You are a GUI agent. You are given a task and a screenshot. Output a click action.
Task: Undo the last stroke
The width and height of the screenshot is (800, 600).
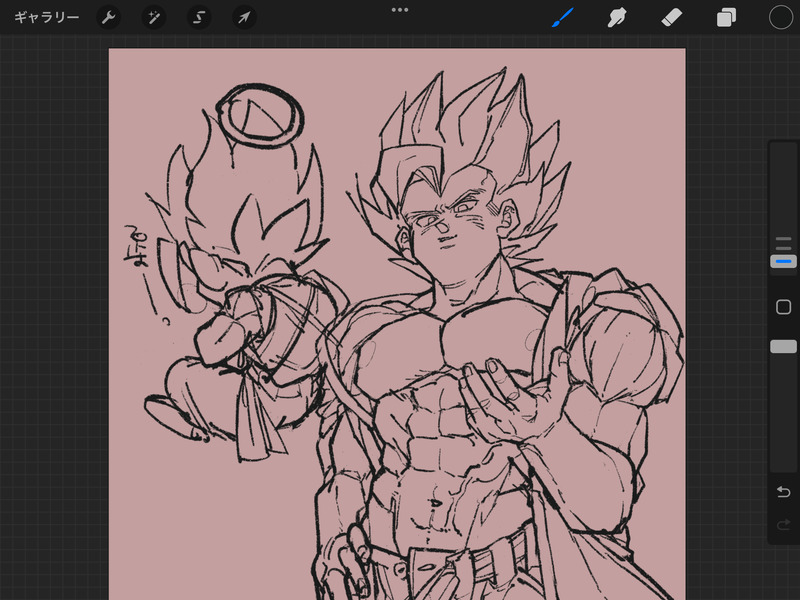(x=783, y=492)
